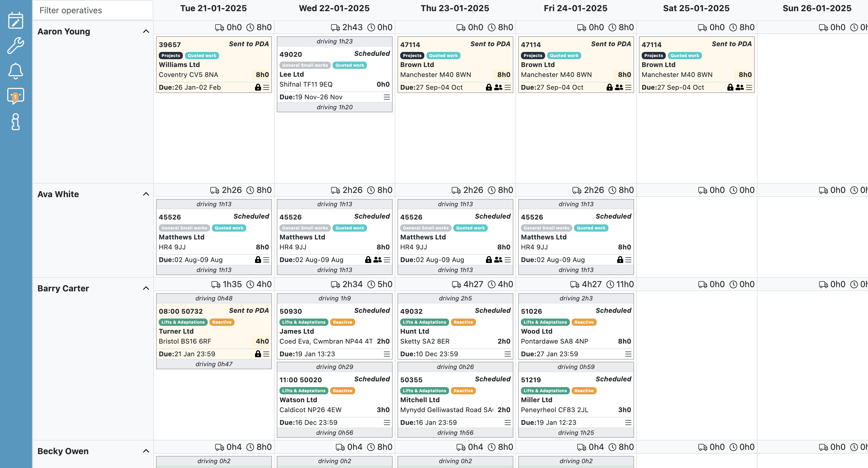Screen dimensions: 868x468
Task: Open job number 51219
Action: tap(531, 380)
